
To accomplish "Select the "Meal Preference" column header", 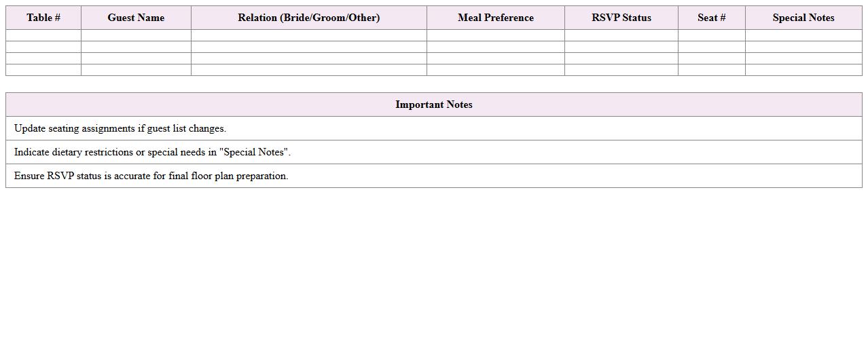I will (x=495, y=18).
